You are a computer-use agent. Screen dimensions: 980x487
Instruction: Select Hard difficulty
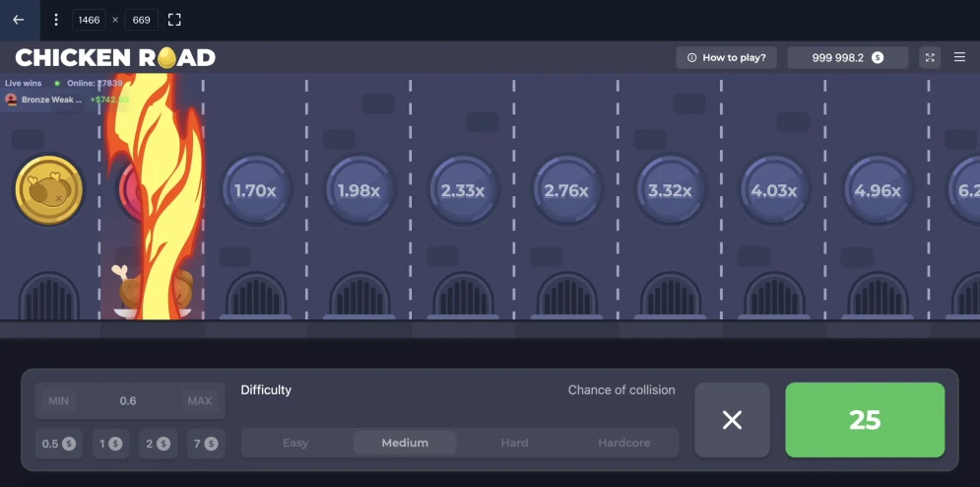pos(514,443)
